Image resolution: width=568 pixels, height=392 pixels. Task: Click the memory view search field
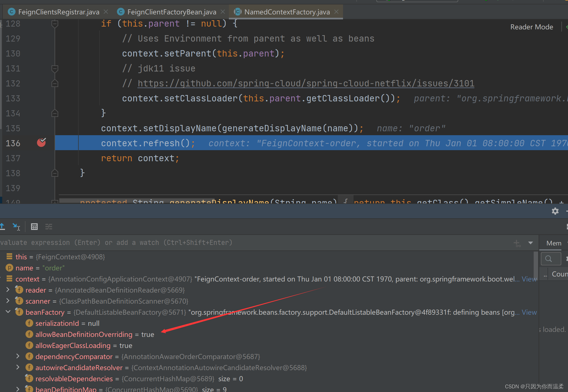[x=551, y=259]
